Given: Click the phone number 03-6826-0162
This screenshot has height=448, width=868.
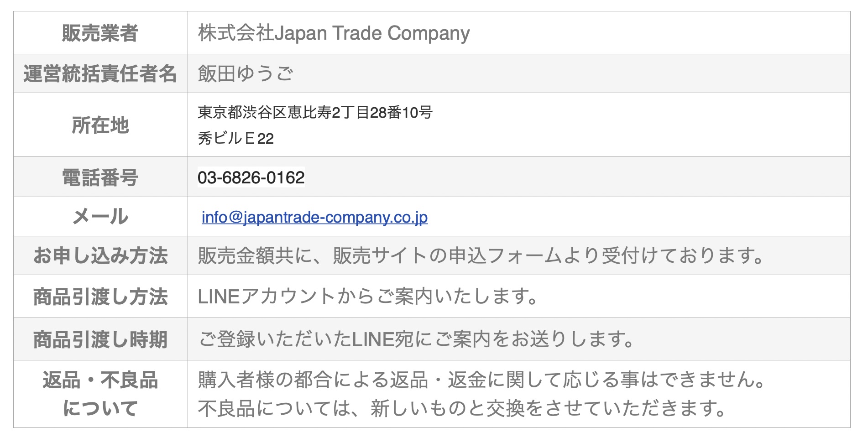Looking at the screenshot, I should (x=251, y=177).
